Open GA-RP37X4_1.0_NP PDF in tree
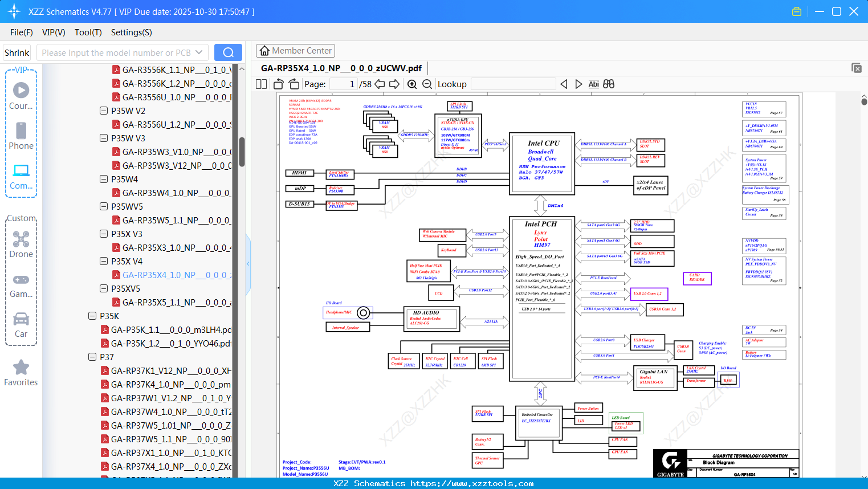This screenshot has width=868, height=489. (166, 466)
